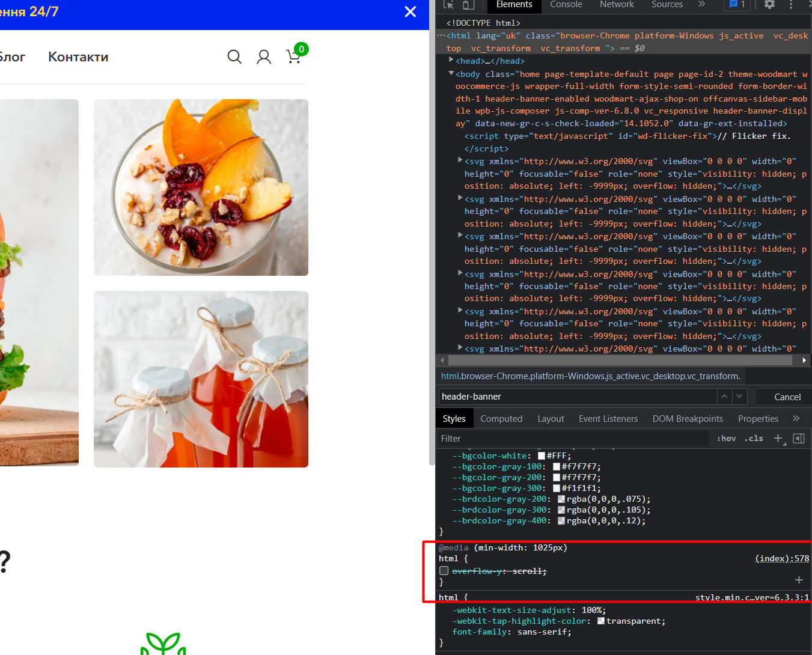Image resolution: width=812 pixels, height=655 pixels.
Task: Cancel the elements search
Action: tap(787, 397)
